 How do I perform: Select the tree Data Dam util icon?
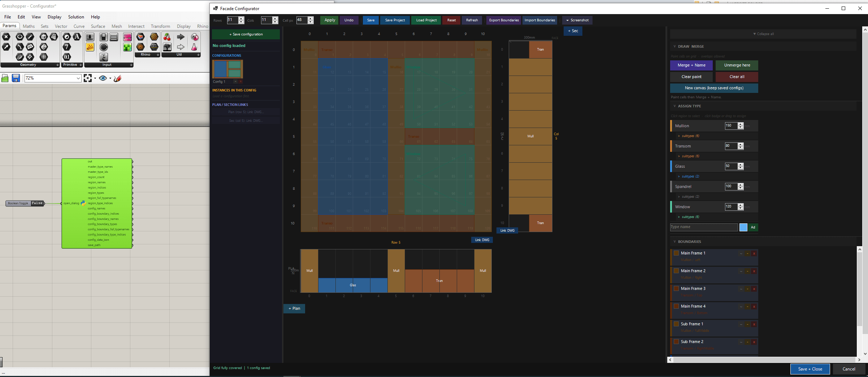[167, 47]
